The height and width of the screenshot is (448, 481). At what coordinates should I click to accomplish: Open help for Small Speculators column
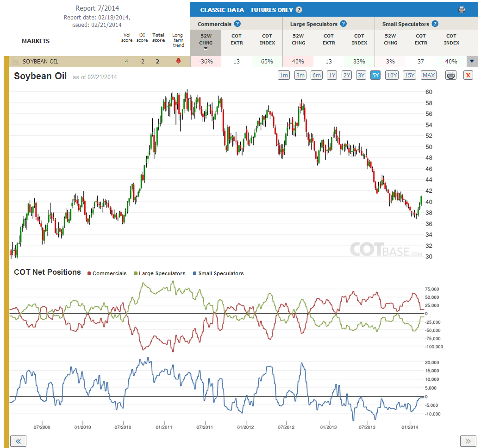pos(435,24)
